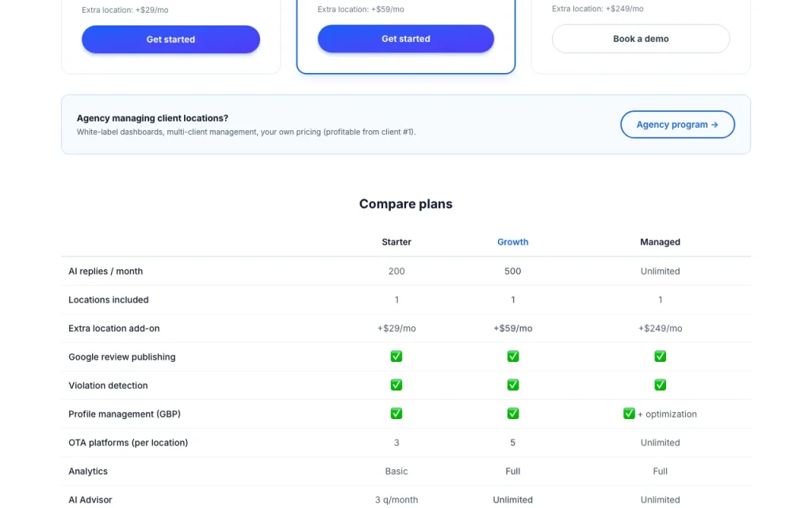Click Growth checkmark in Profile management row
Viewport: 812px width, 508px height.
513,414
